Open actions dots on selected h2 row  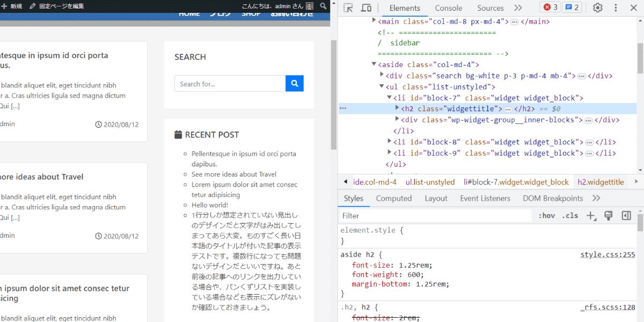click(x=343, y=109)
